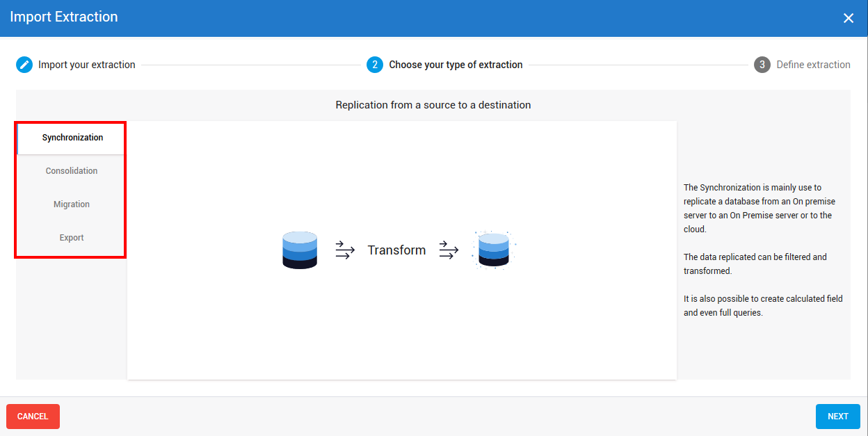Switch to the Export tab
868x436 pixels.
coord(71,237)
